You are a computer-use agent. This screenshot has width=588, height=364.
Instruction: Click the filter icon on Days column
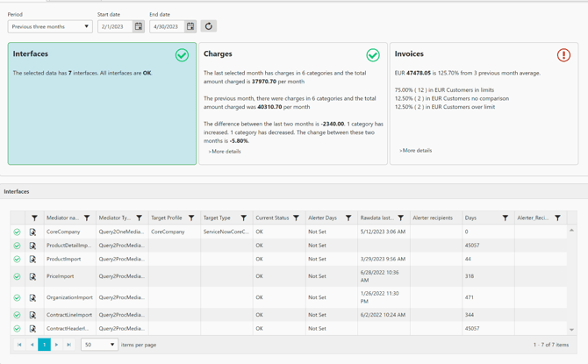pyautogui.click(x=506, y=218)
